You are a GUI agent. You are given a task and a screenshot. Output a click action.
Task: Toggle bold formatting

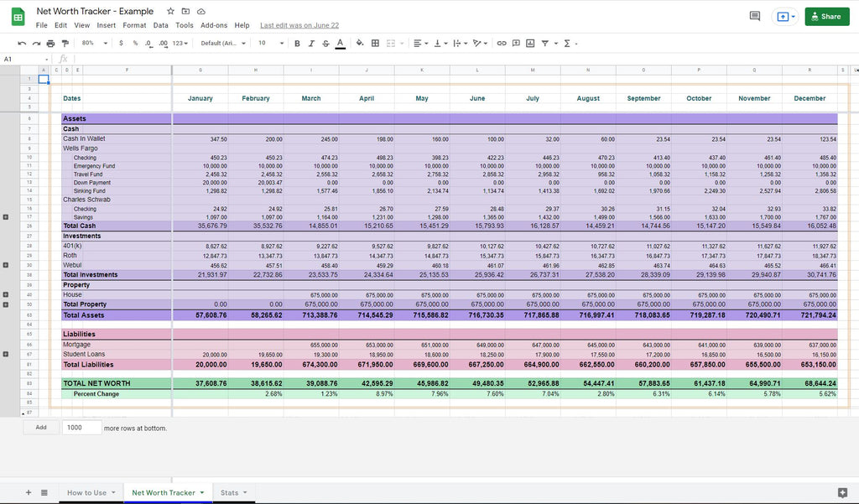tap(297, 43)
